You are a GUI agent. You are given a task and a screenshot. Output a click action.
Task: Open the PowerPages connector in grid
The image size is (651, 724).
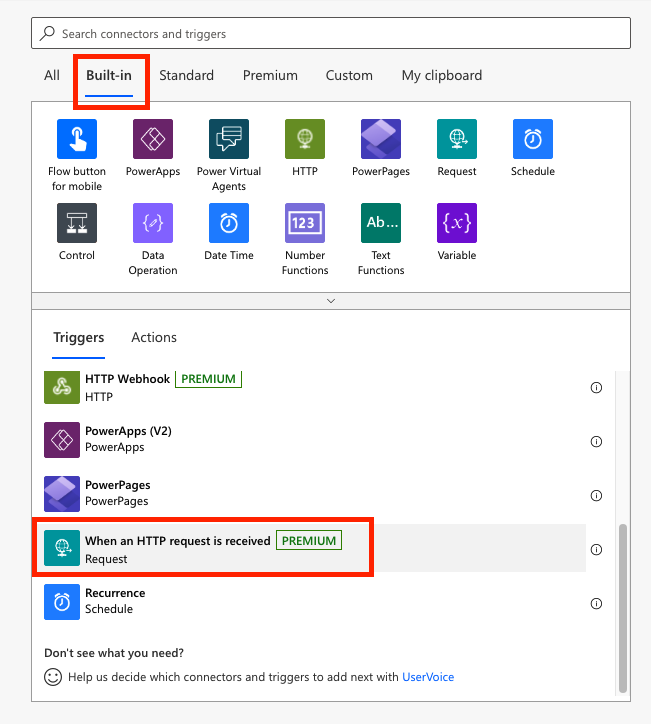tap(381, 139)
